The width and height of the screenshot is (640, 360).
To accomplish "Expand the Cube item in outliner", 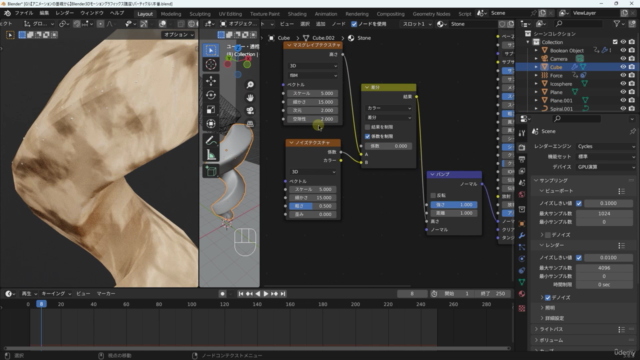I will point(536,67).
